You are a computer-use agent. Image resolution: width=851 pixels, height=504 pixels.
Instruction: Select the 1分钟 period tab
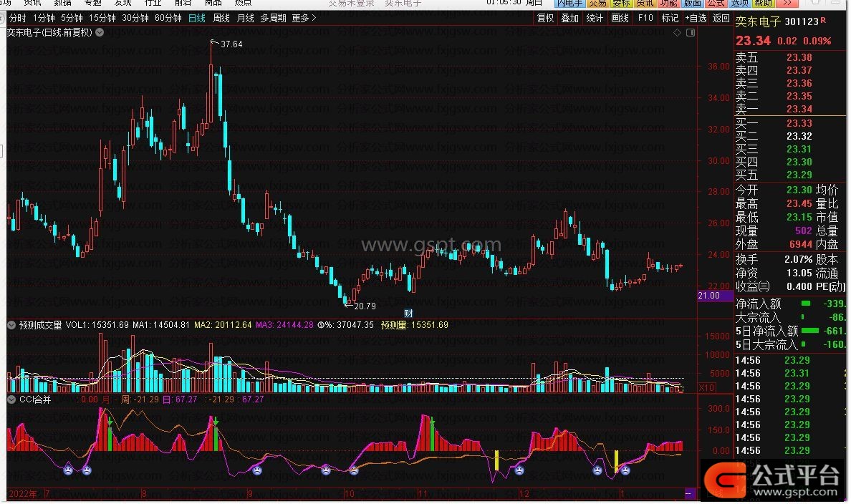click(x=44, y=18)
